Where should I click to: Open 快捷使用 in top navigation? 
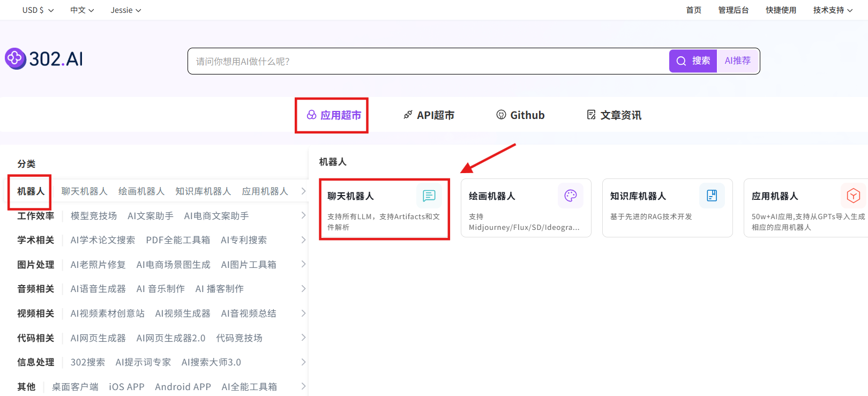pyautogui.click(x=781, y=10)
